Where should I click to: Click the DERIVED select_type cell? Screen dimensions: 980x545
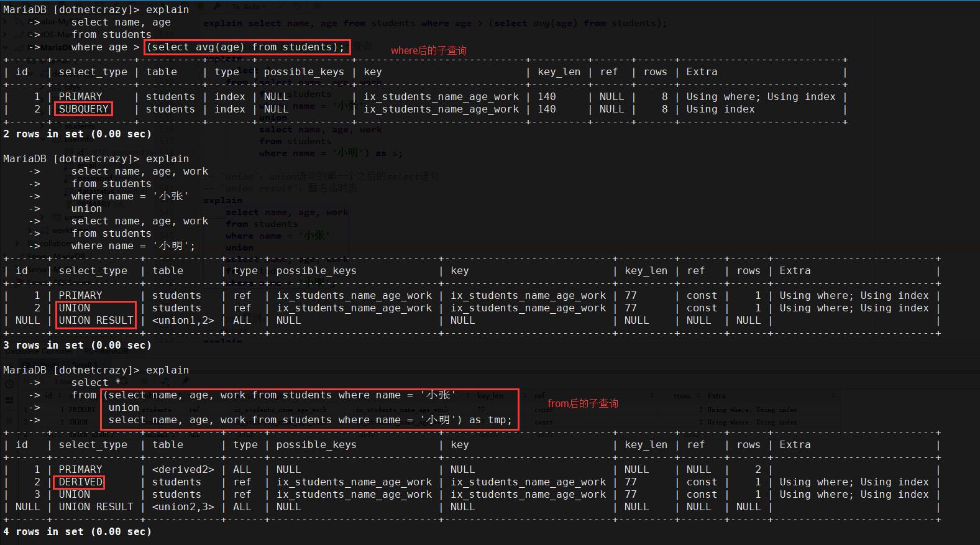(x=80, y=482)
